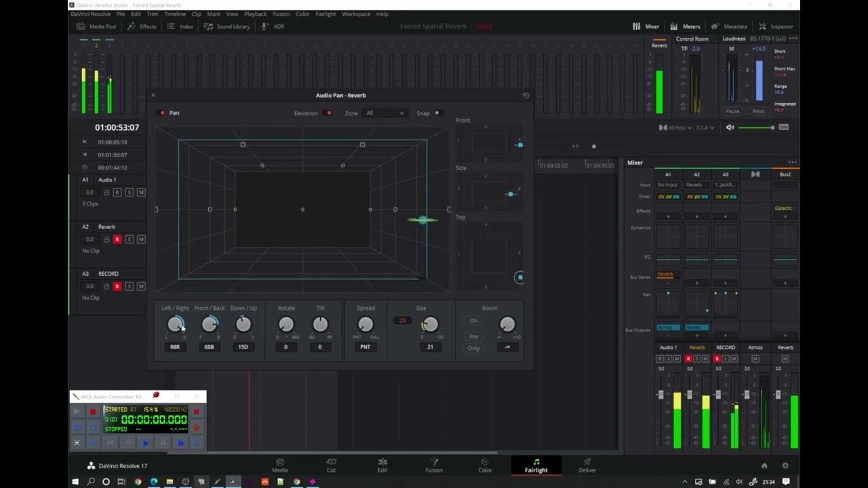
Task: Open the Effects panel
Action: tap(142, 26)
